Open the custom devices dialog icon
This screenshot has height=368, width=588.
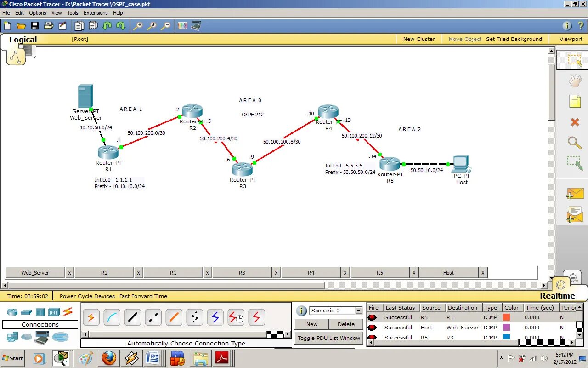coord(196,26)
